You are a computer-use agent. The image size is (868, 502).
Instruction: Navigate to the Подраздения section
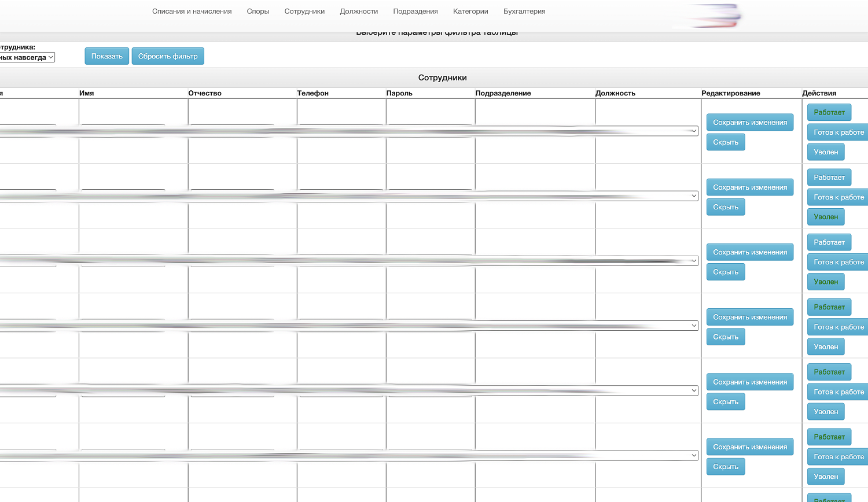coord(415,12)
